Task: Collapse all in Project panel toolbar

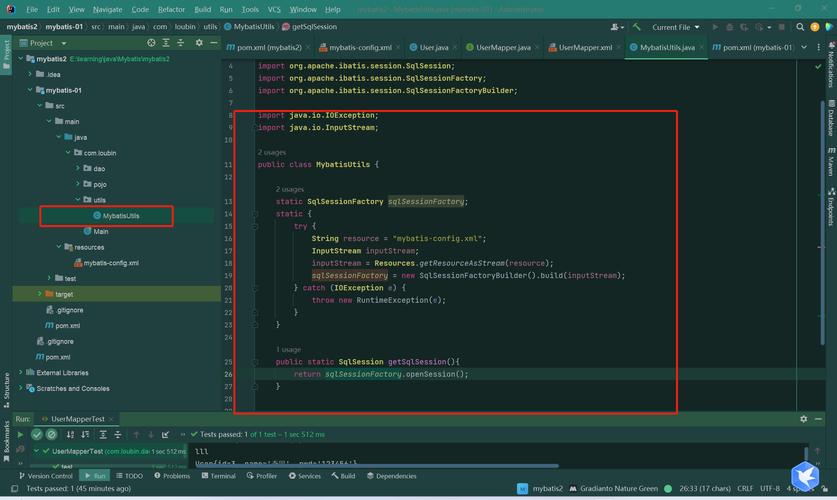Action: tap(180, 43)
